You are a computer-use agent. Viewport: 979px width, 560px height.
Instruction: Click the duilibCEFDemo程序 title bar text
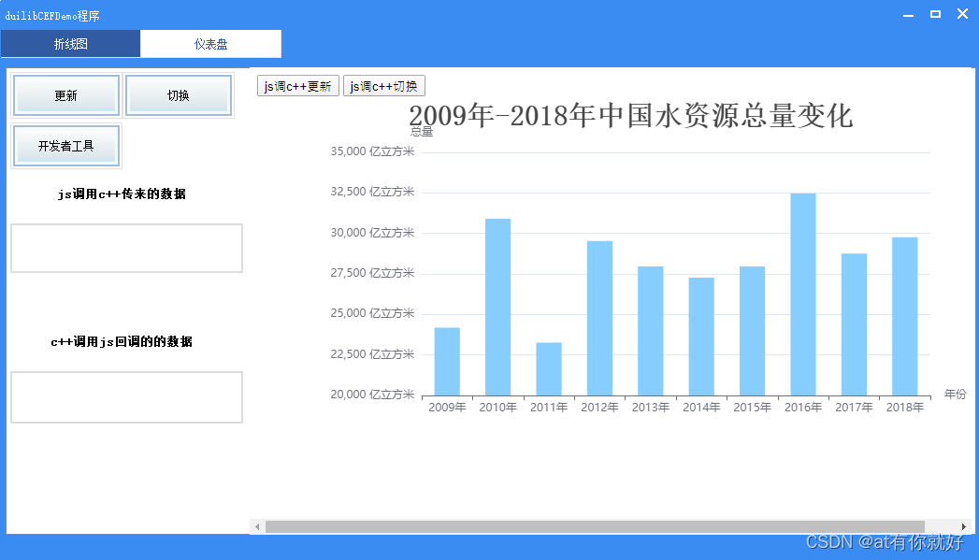pos(51,14)
